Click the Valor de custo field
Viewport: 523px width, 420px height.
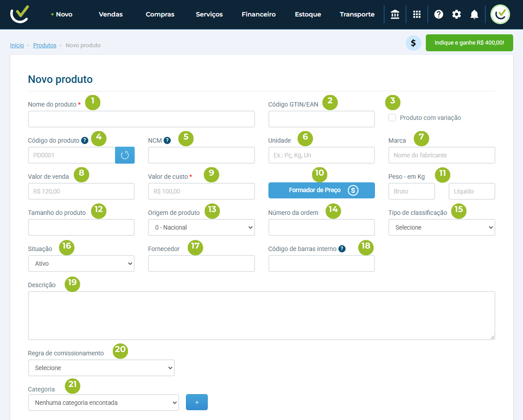pyautogui.click(x=202, y=191)
